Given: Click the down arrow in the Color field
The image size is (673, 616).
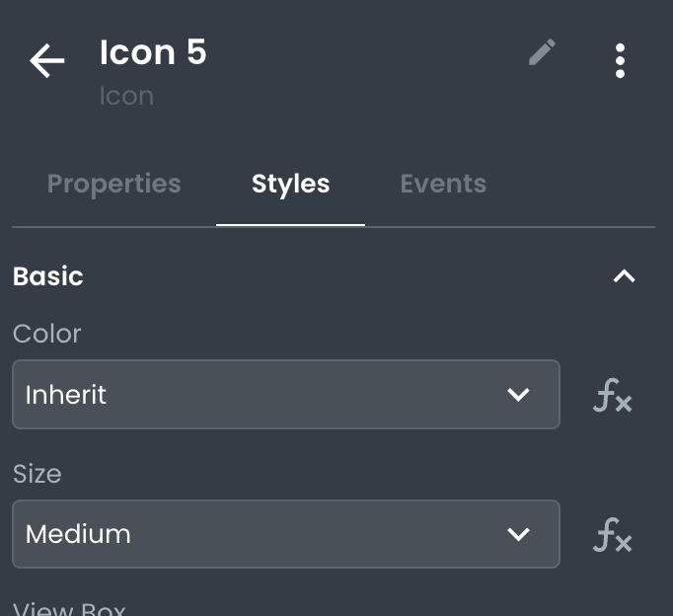Looking at the screenshot, I should (518, 395).
